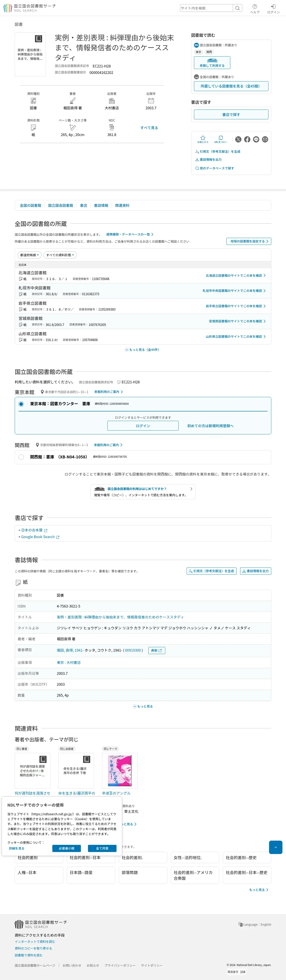Expand もっと見る under bibliographic table

[143, 706]
